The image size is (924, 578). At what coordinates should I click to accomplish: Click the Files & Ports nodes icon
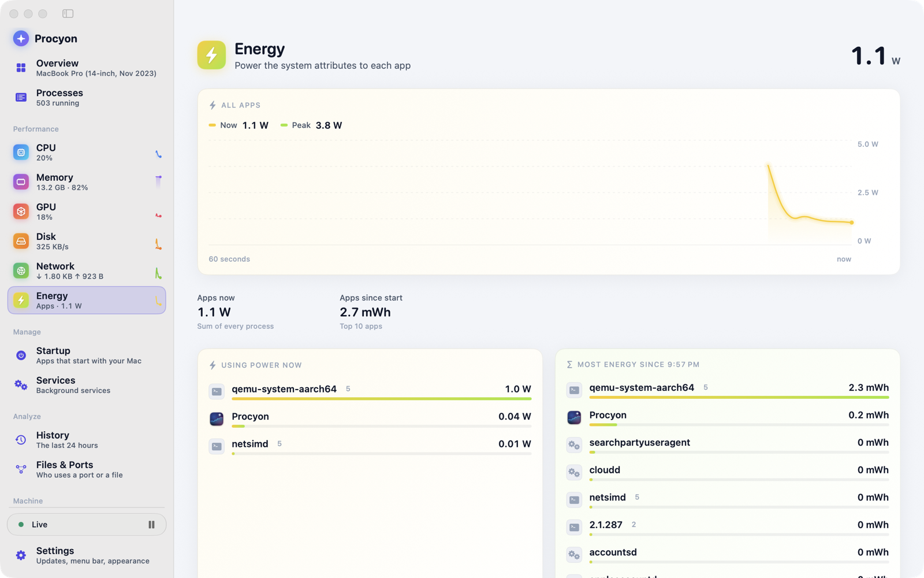pyautogui.click(x=21, y=469)
